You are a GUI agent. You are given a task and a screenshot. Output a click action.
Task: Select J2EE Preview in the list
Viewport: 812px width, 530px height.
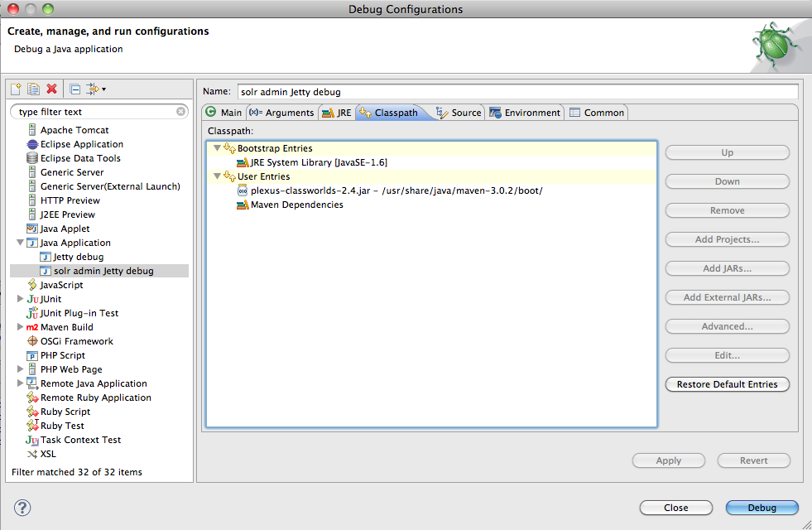pyautogui.click(x=68, y=214)
